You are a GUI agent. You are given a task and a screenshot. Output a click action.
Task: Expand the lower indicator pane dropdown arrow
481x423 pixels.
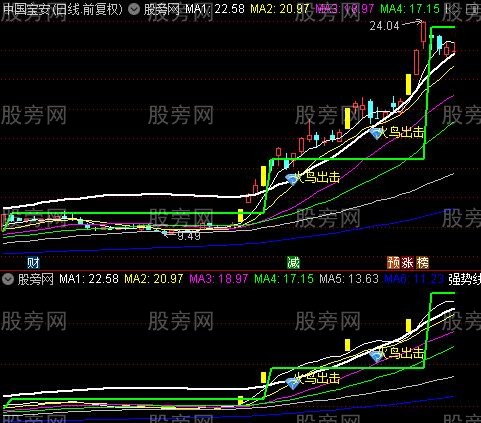[x=8, y=279]
